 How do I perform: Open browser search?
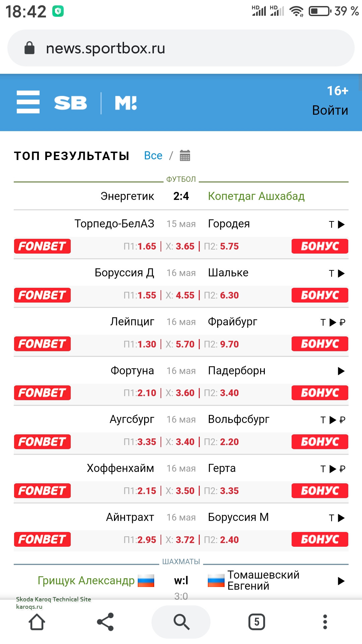(181, 622)
